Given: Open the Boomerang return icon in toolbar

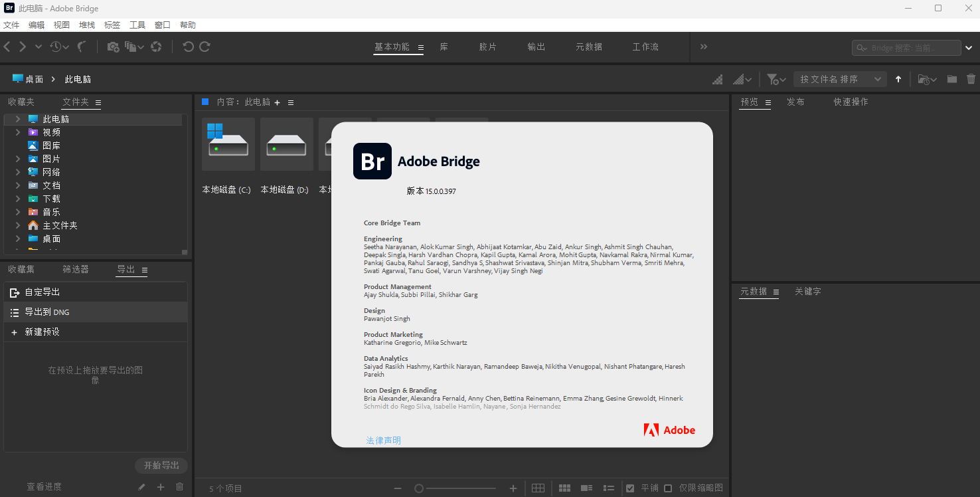Looking at the screenshot, I should (x=82, y=47).
